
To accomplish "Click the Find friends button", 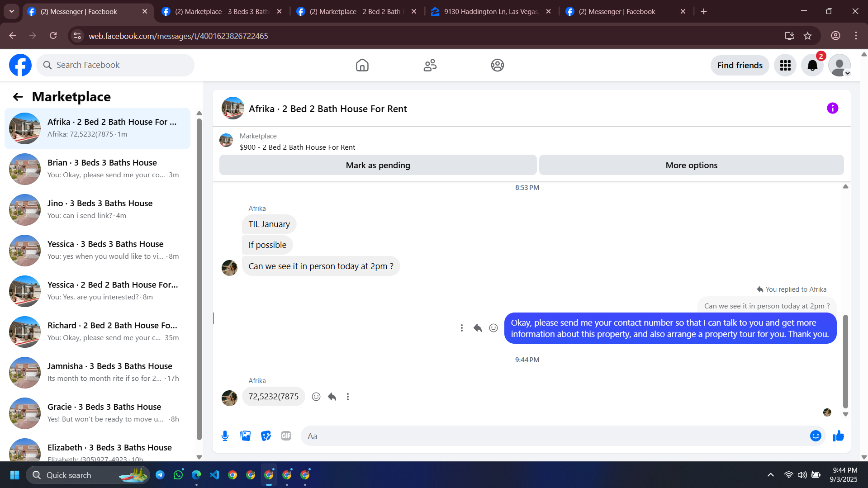I will [x=740, y=66].
